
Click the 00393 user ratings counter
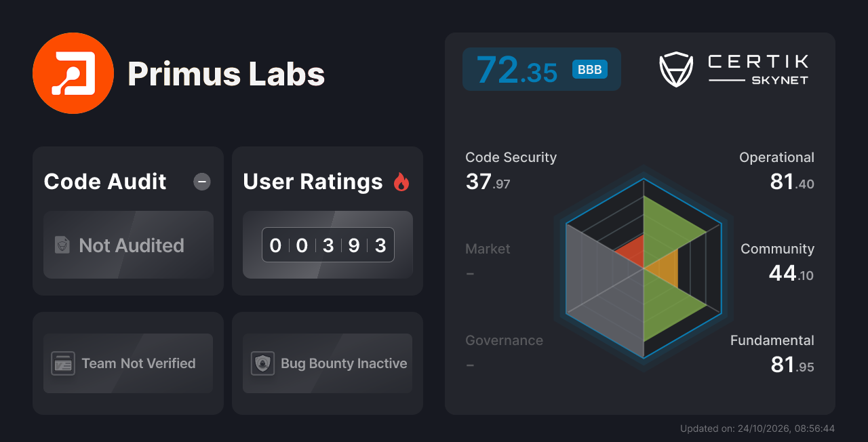click(x=328, y=245)
